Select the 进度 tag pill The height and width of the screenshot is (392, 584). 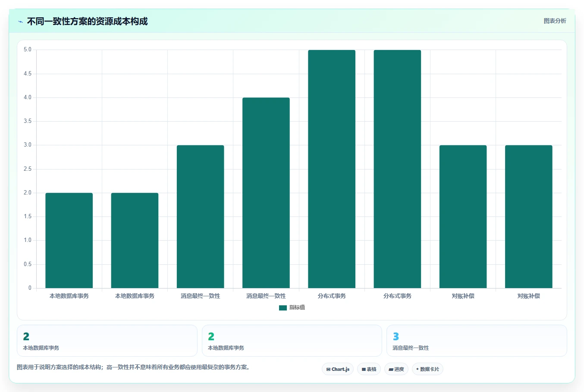tap(396, 369)
